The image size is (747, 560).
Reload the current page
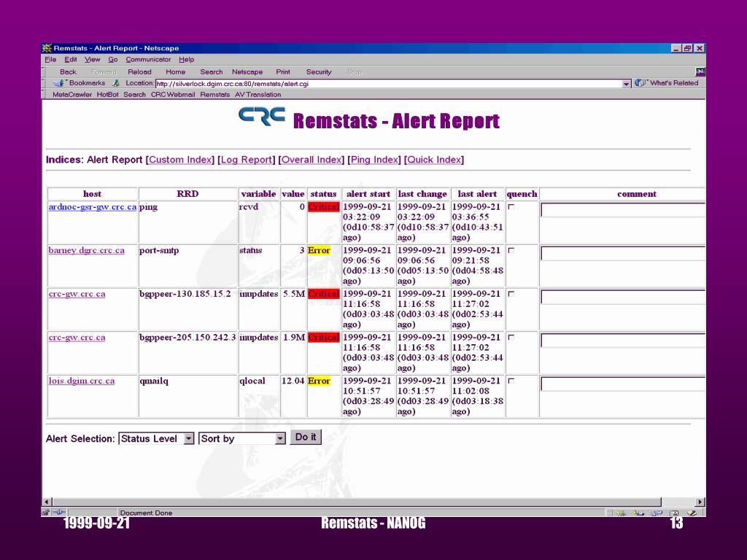[x=139, y=72]
